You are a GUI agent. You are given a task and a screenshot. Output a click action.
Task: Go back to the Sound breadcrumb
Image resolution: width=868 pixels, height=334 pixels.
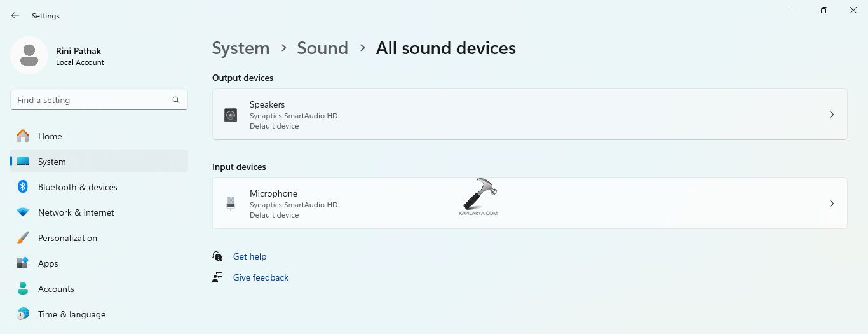pos(322,48)
